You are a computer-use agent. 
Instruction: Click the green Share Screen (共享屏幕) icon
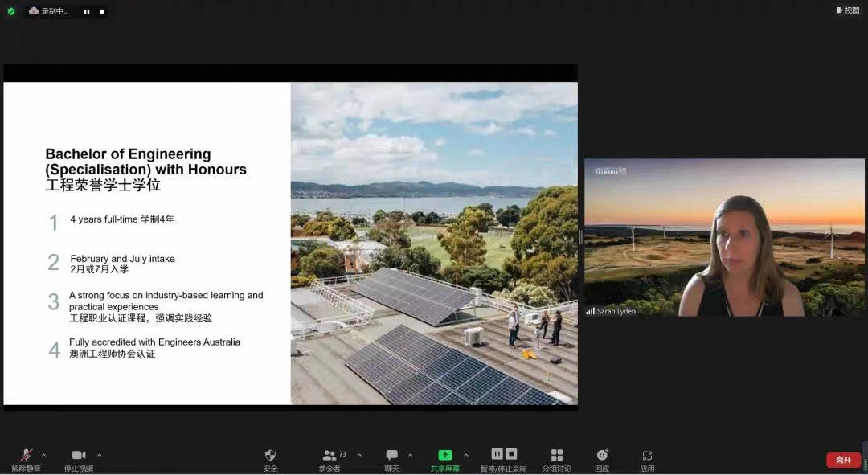click(444, 455)
